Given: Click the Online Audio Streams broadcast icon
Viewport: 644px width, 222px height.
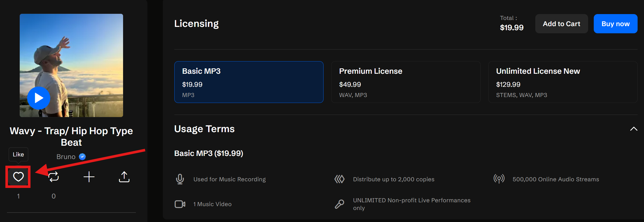Looking at the screenshot, I should [499, 179].
